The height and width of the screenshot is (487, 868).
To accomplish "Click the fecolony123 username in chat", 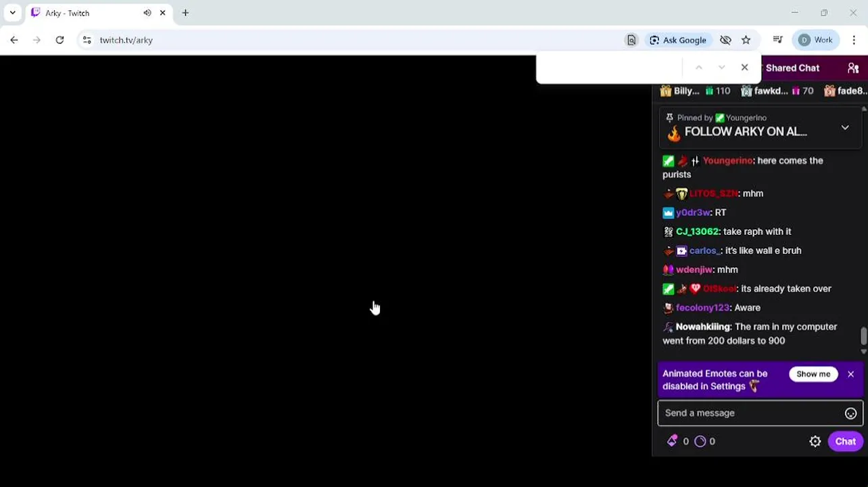I will [x=702, y=308].
